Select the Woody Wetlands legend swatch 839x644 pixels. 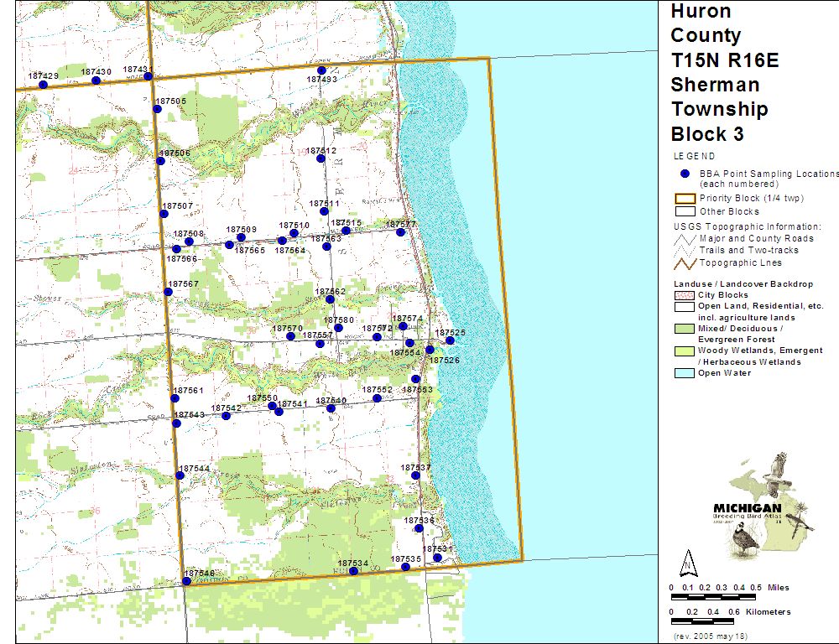pos(685,351)
